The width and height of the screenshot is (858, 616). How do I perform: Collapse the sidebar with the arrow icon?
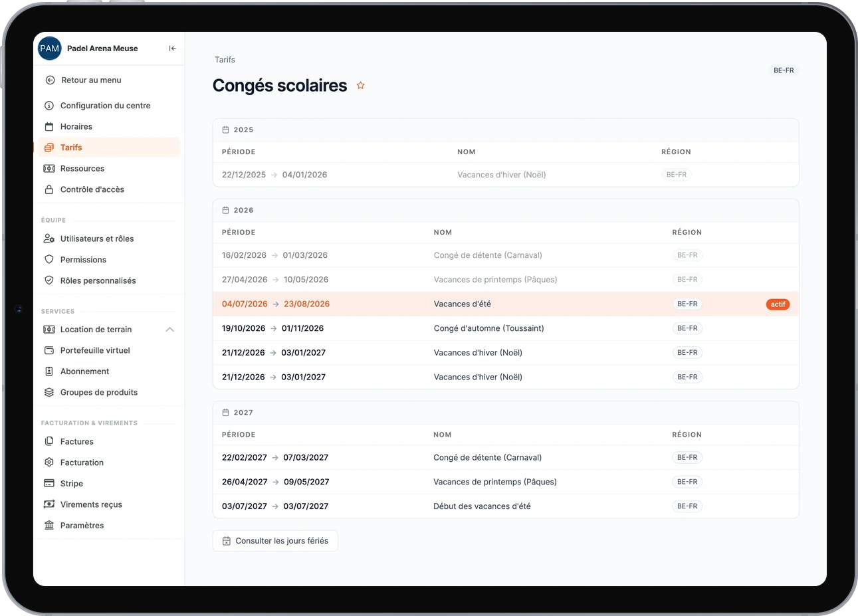click(172, 49)
